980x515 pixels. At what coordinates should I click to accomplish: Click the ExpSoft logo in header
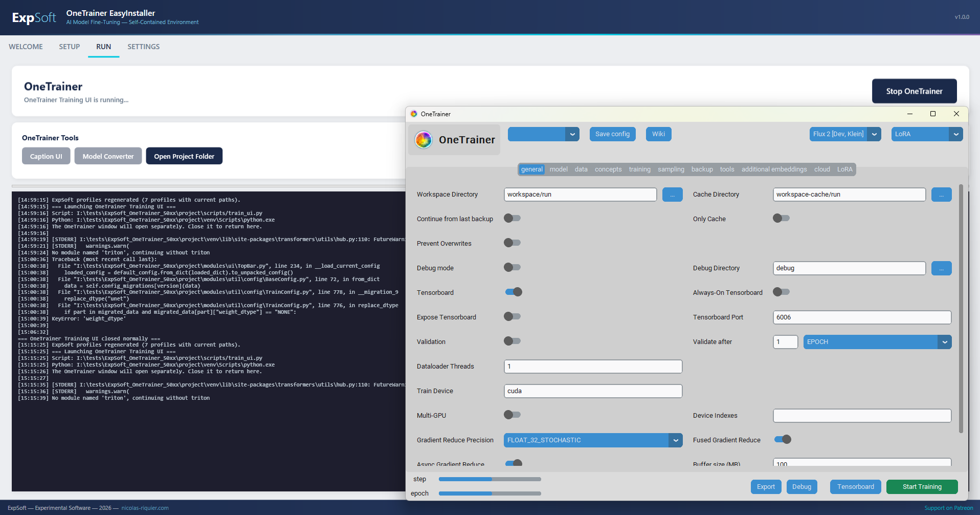(x=34, y=17)
